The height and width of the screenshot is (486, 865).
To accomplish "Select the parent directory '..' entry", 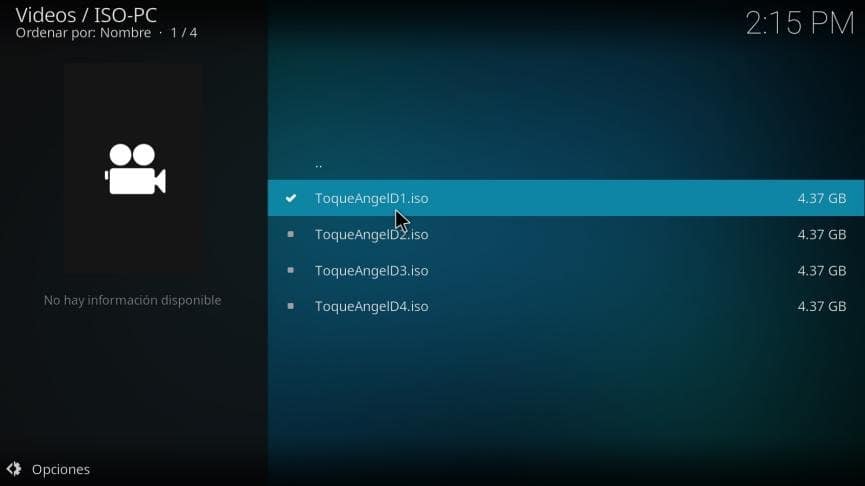I will pyautogui.click(x=566, y=164).
